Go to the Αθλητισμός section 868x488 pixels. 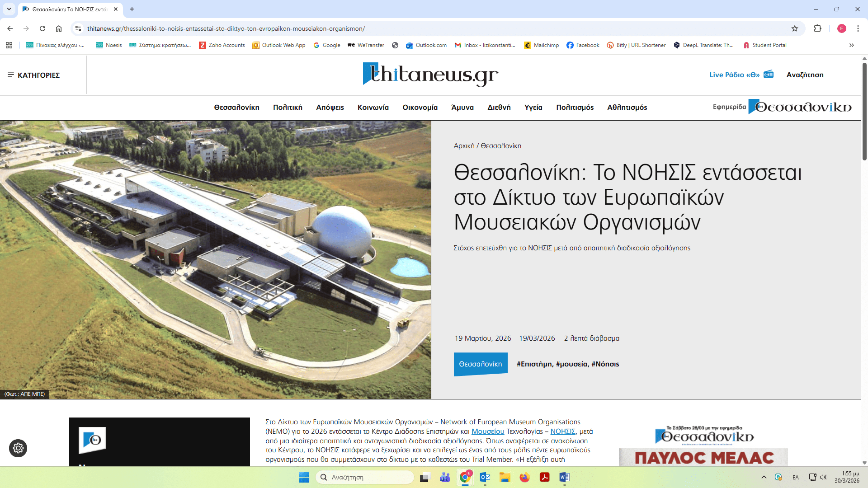[x=627, y=108]
